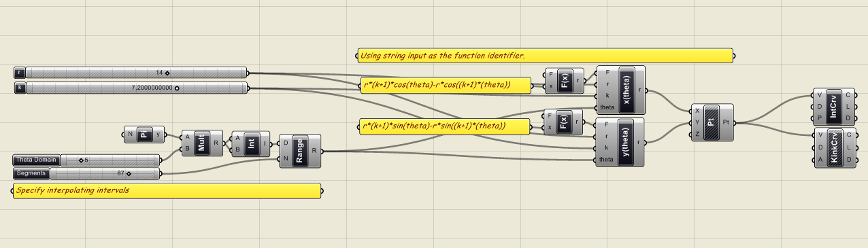Select the Pt point construct component
Viewport: 868px width, 248px height.
click(x=712, y=122)
